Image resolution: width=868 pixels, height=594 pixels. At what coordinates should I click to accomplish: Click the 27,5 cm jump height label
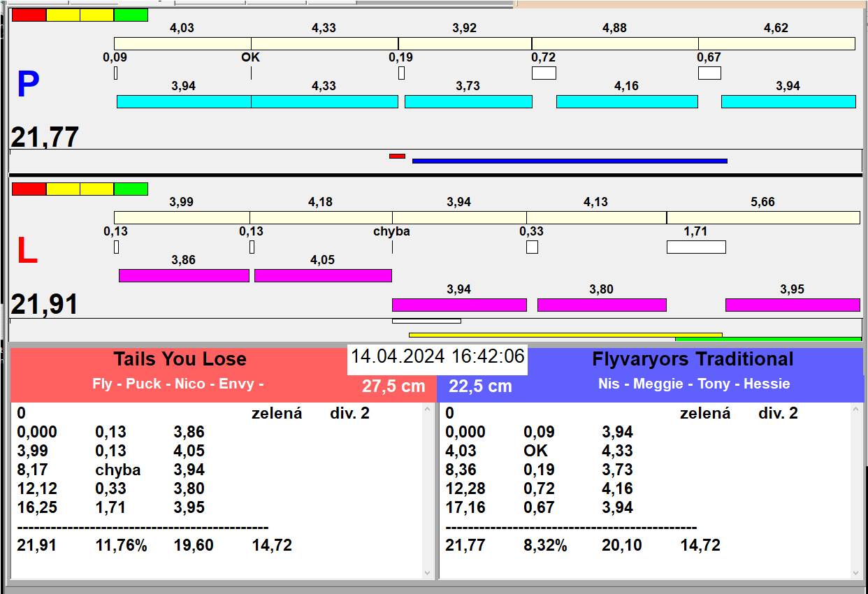point(393,386)
